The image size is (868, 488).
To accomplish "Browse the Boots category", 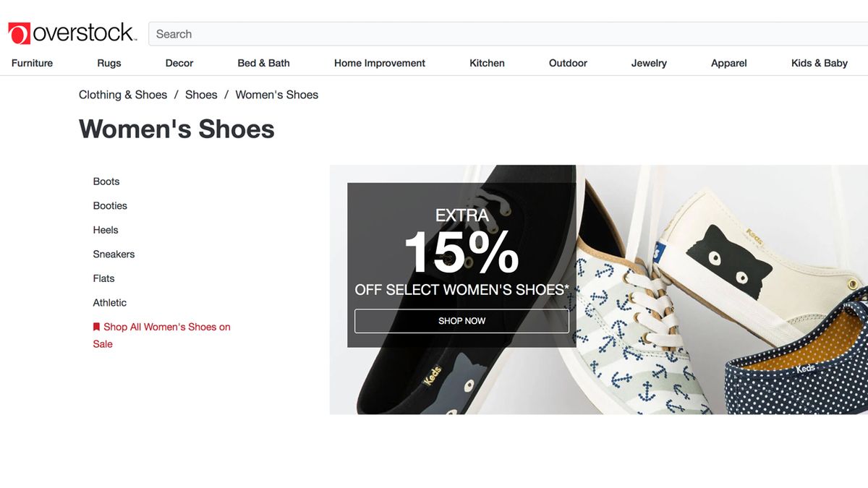I will pos(106,181).
